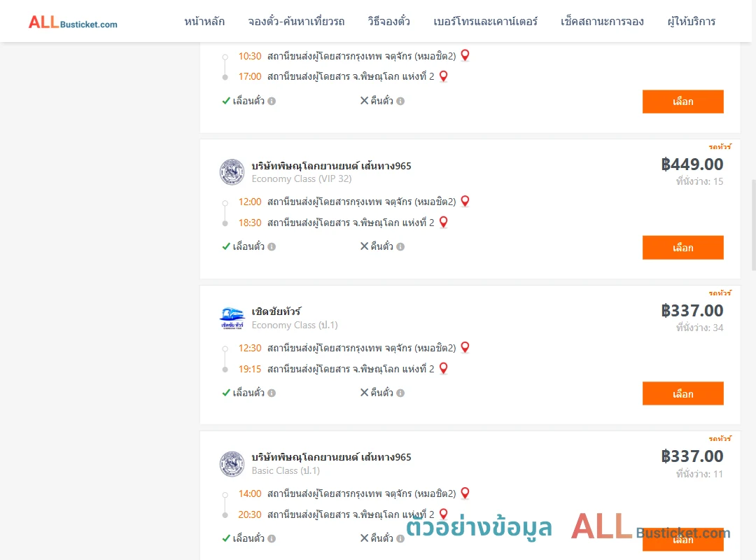Click green check beside เลื่อนตั๋ว in 12:00 trip

(x=226, y=246)
